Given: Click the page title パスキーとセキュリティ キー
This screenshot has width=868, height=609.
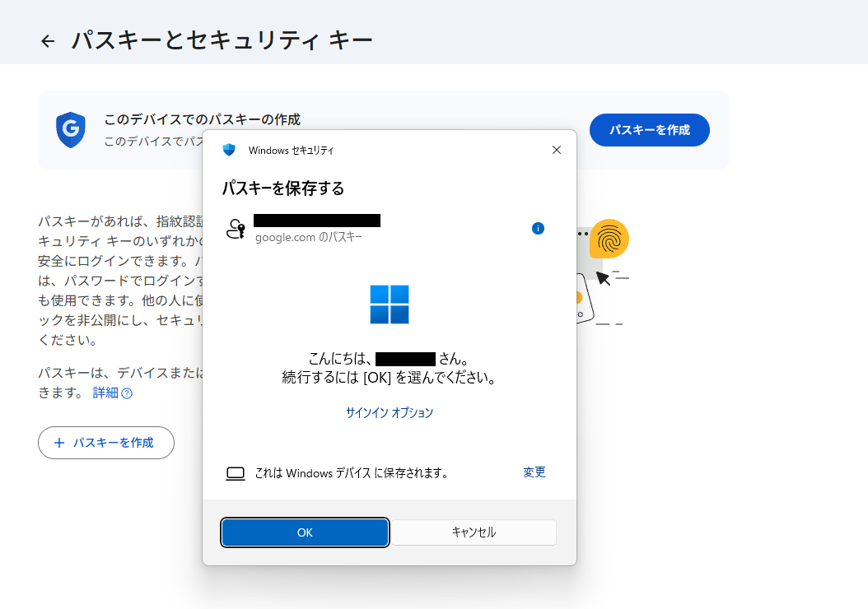Looking at the screenshot, I should [222, 40].
